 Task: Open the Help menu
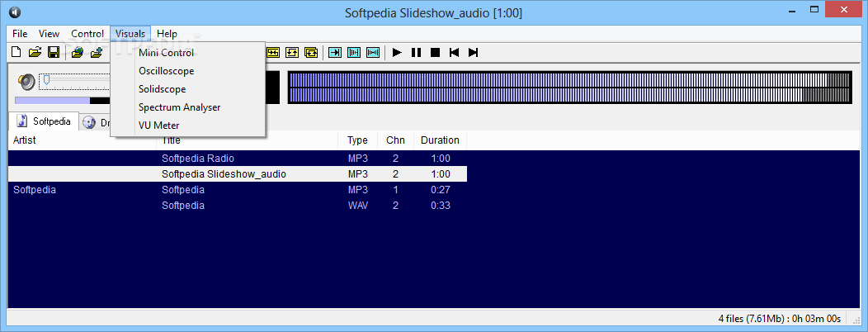[167, 34]
